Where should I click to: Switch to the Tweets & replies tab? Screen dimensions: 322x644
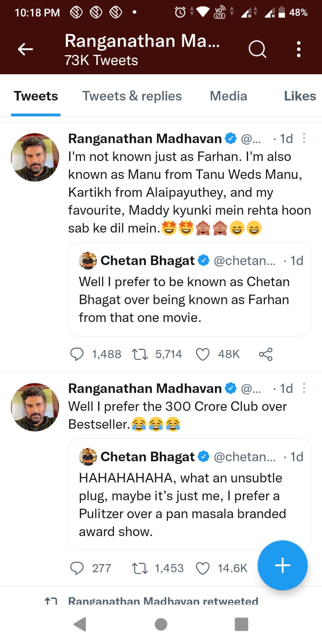click(x=132, y=96)
